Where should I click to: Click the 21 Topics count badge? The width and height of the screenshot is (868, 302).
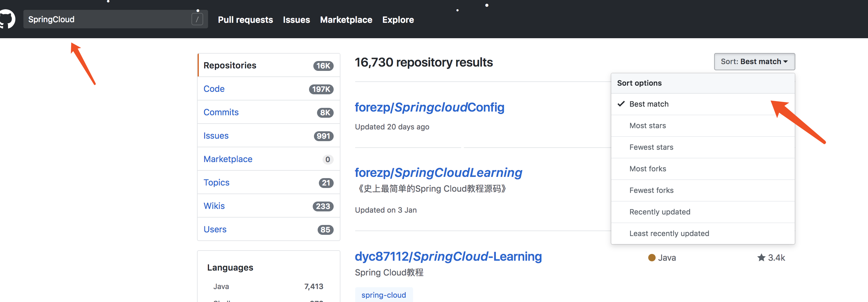click(326, 183)
